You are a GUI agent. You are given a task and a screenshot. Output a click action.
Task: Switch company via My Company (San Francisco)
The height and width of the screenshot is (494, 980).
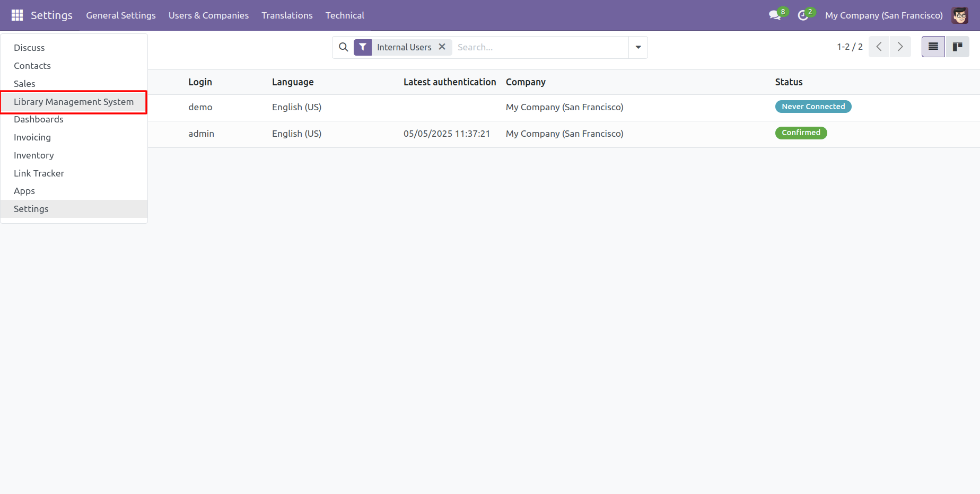(883, 15)
